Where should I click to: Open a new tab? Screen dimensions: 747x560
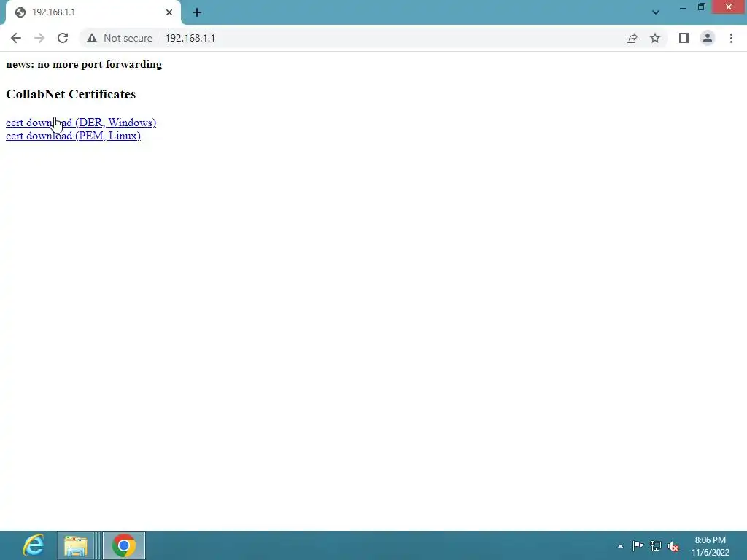click(197, 12)
